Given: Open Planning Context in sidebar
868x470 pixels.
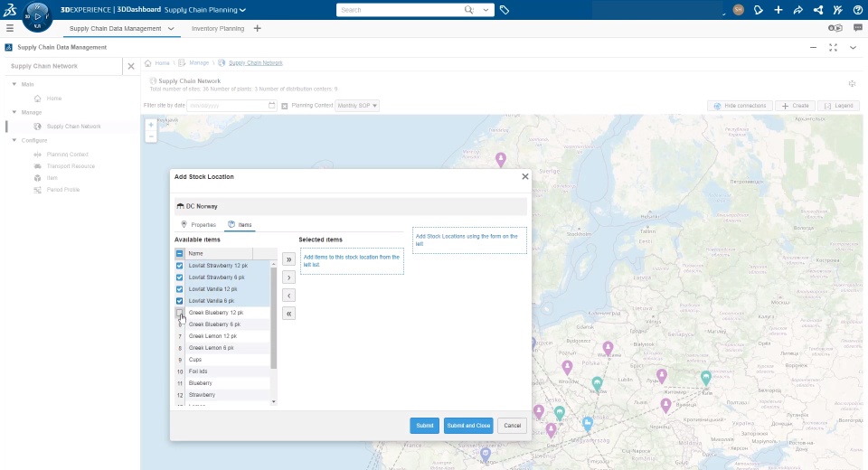Looking at the screenshot, I should (x=67, y=155).
